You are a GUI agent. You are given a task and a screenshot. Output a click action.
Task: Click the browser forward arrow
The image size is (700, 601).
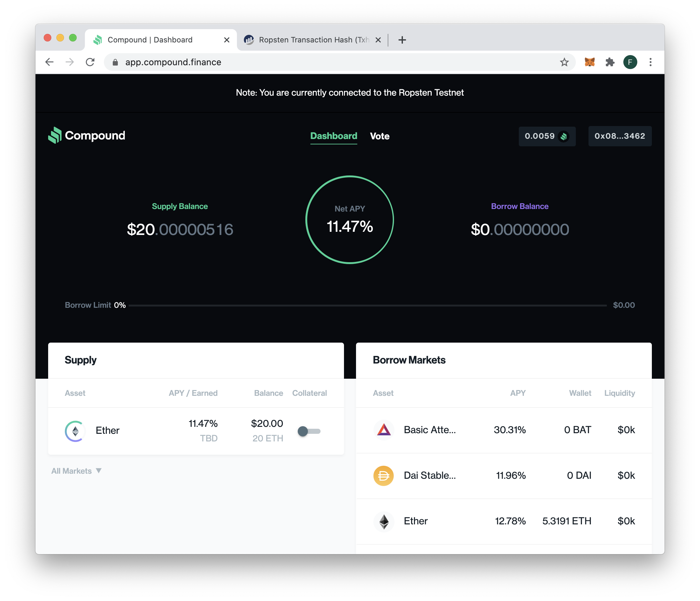(x=70, y=62)
